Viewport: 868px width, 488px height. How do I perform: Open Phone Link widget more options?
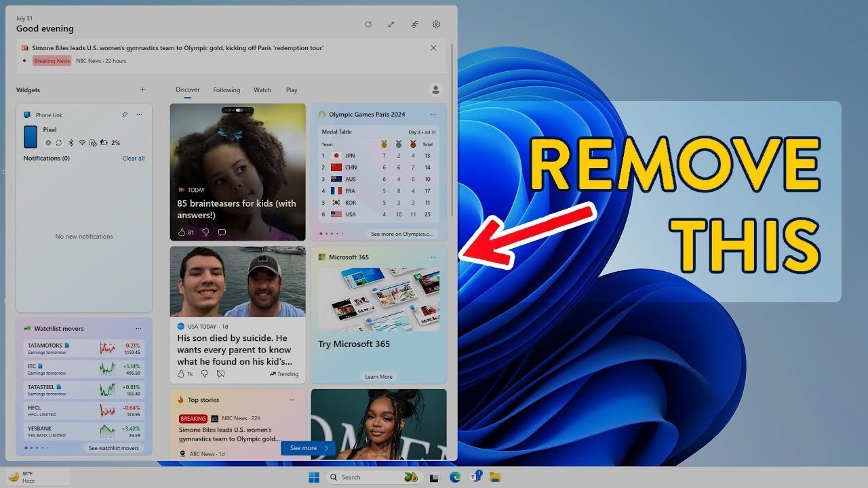139,115
